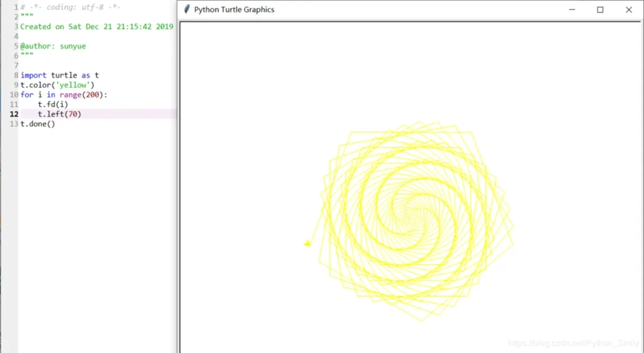This screenshot has height=353, width=644.
Task: Click line number 8 in the gutter
Action: [16, 76]
